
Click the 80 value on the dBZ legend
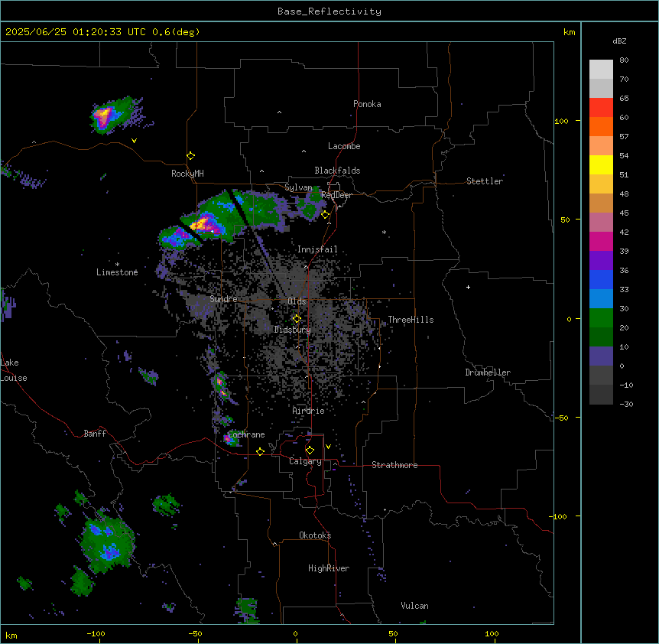(624, 60)
